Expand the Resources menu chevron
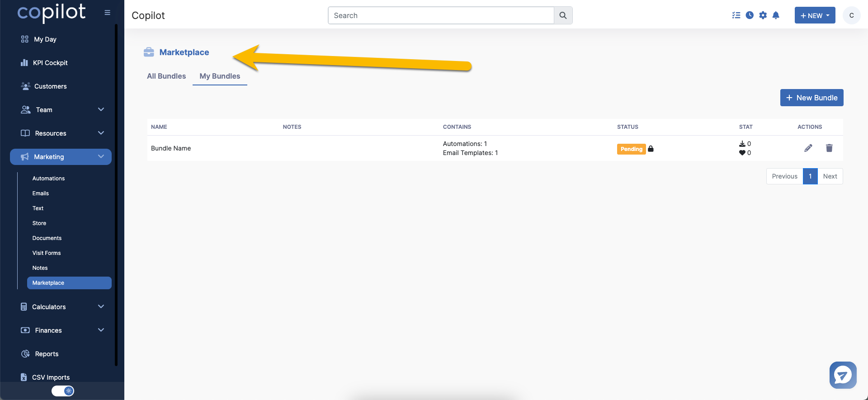 point(101,133)
